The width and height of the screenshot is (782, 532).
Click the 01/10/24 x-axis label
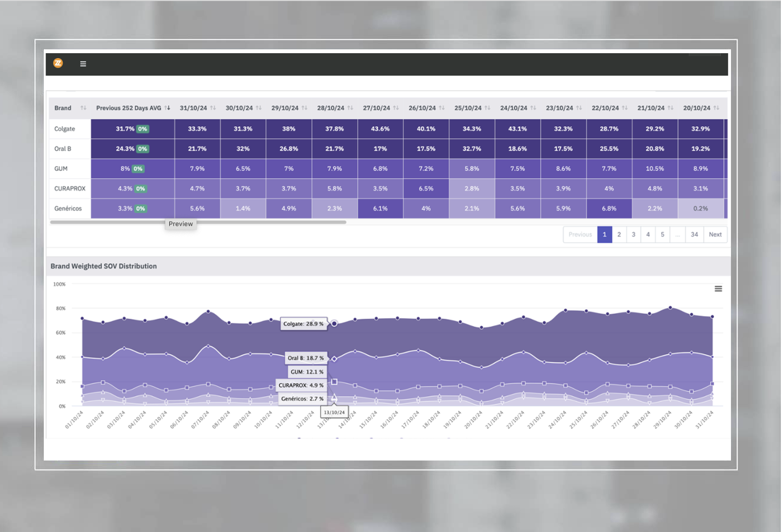[x=74, y=420]
